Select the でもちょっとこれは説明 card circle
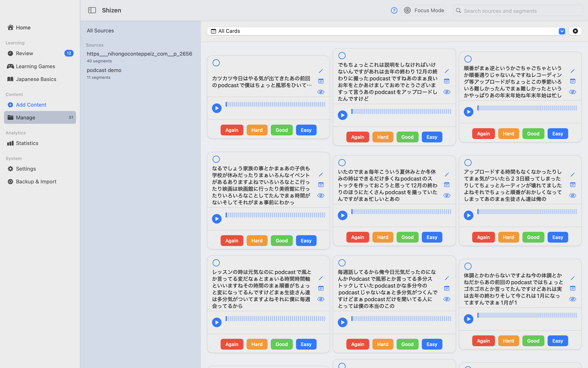 (342, 56)
